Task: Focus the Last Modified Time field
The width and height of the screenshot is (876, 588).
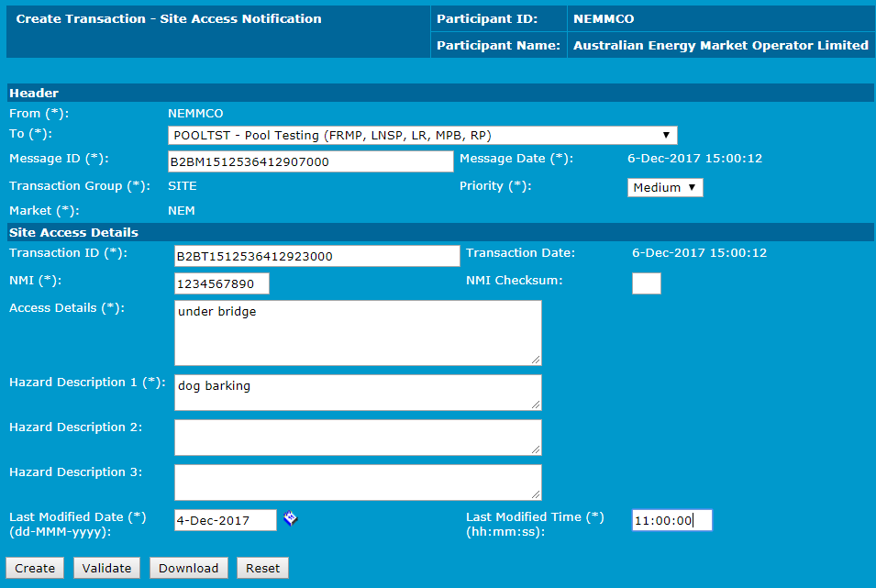Action: pyautogui.click(x=671, y=520)
